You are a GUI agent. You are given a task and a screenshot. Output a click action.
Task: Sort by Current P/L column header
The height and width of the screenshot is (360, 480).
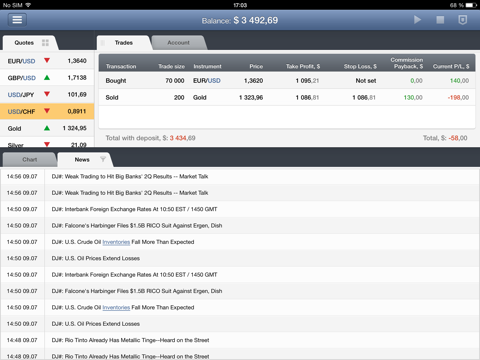pos(451,66)
